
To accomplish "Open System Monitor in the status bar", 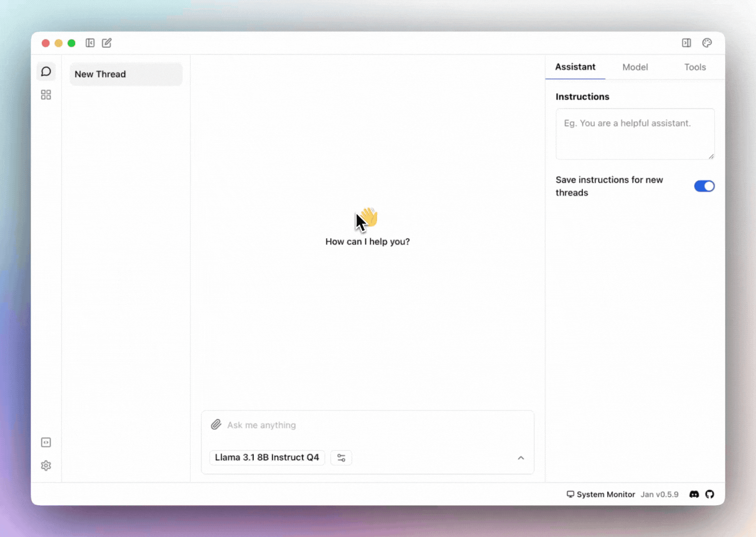I will point(601,494).
